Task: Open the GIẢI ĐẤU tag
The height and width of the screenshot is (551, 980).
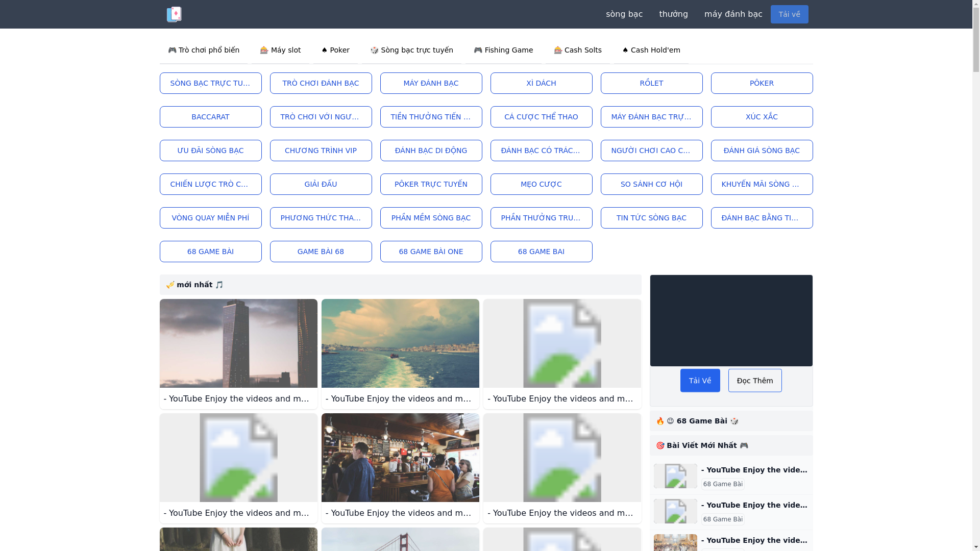Action: [321, 184]
